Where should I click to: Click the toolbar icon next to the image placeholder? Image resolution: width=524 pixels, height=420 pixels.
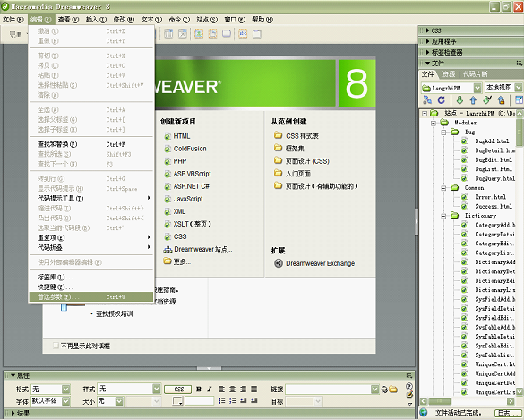click(x=212, y=34)
